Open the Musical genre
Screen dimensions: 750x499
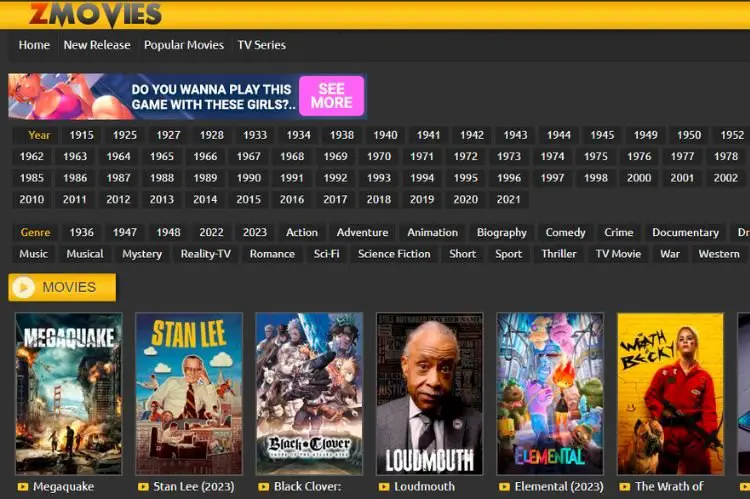tap(85, 254)
